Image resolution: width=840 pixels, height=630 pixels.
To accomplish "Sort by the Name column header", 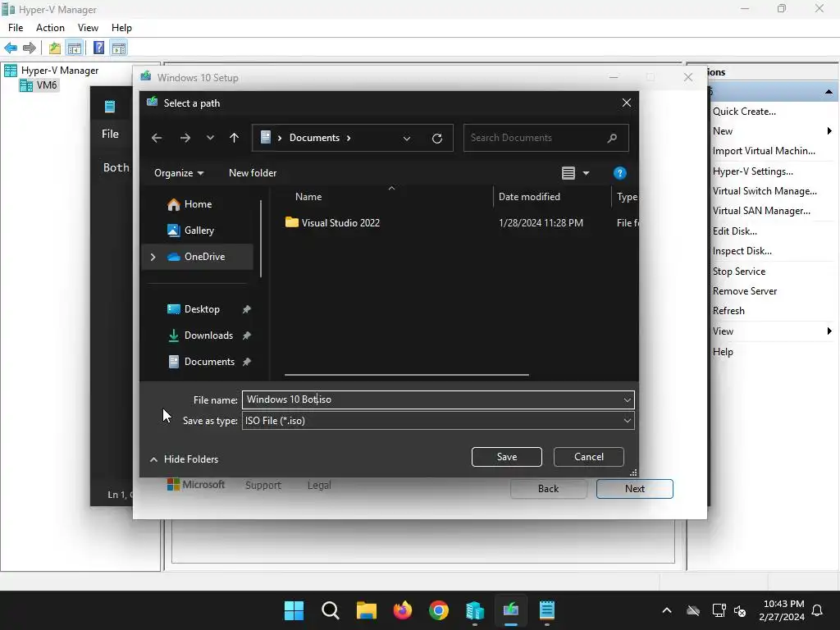I will point(308,197).
